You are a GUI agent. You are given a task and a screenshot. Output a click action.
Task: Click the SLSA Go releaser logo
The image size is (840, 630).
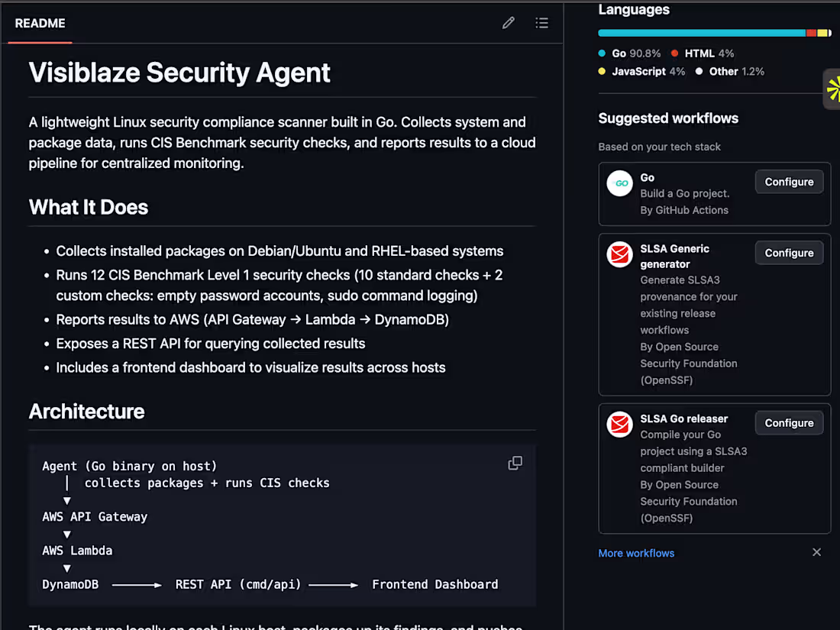point(619,425)
